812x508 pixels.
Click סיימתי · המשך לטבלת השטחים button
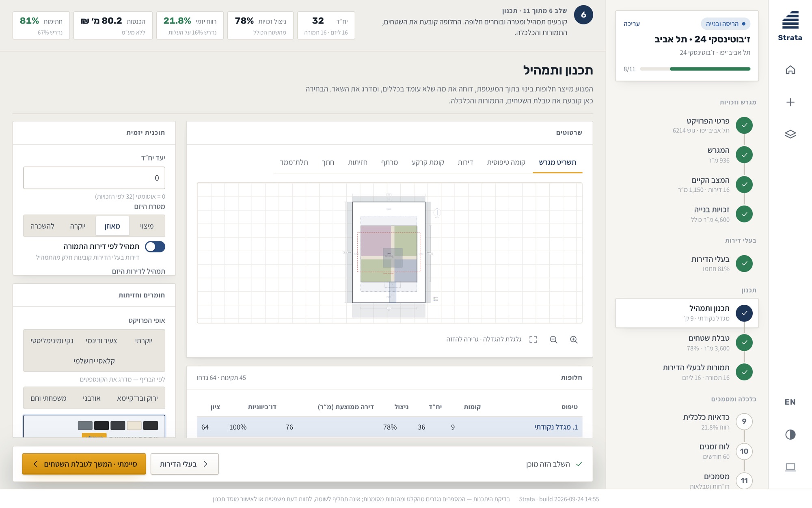(x=84, y=464)
